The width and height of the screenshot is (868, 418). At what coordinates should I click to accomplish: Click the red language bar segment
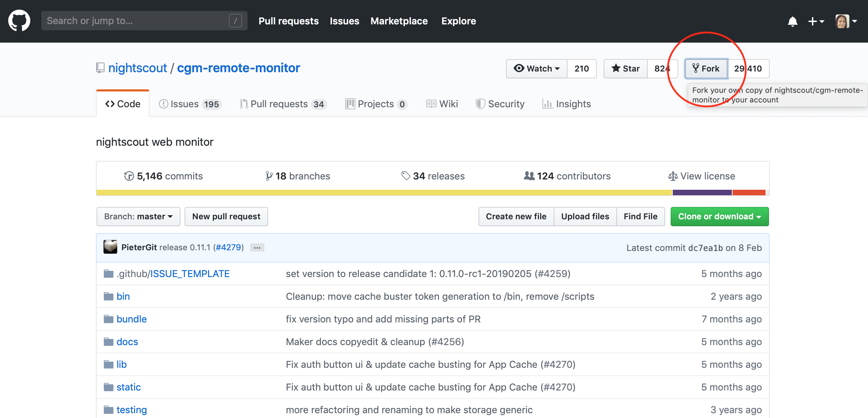point(749,192)
